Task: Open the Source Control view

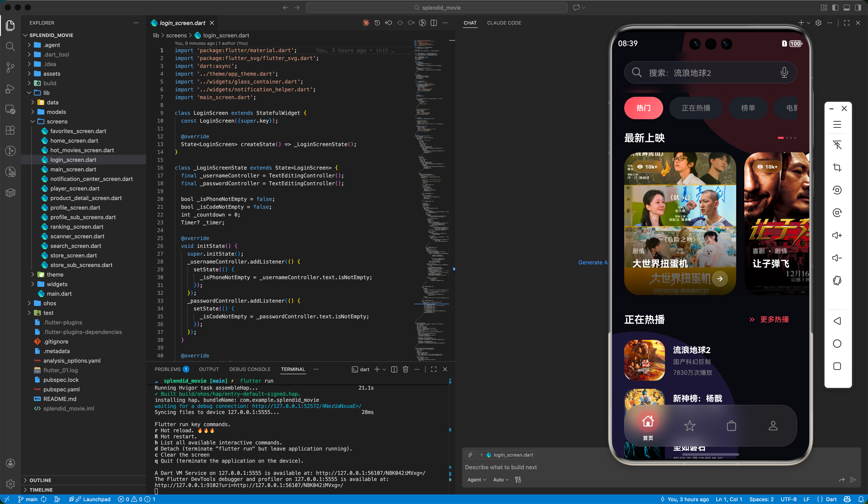Action: tap(10, 67)
